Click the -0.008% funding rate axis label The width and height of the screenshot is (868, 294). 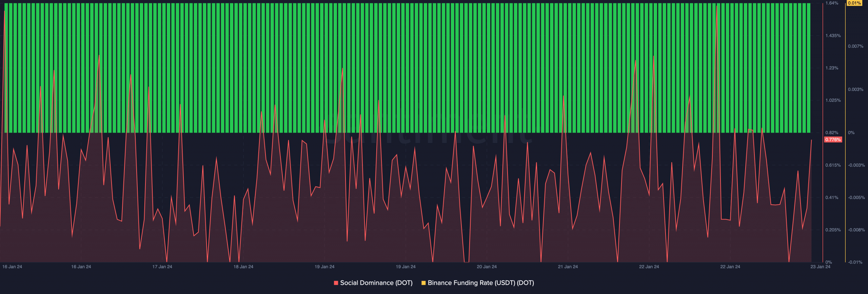pos(856,230)
